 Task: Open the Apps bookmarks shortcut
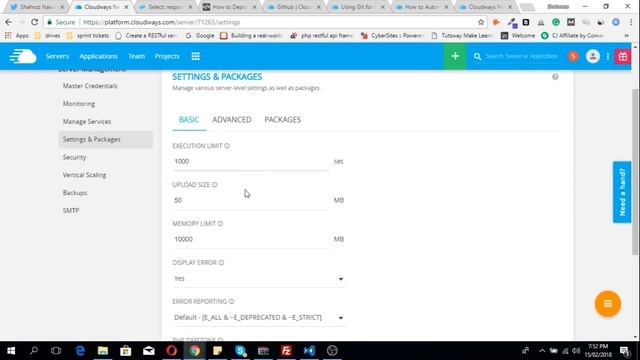pyautogui.click(x=17, y=36)
